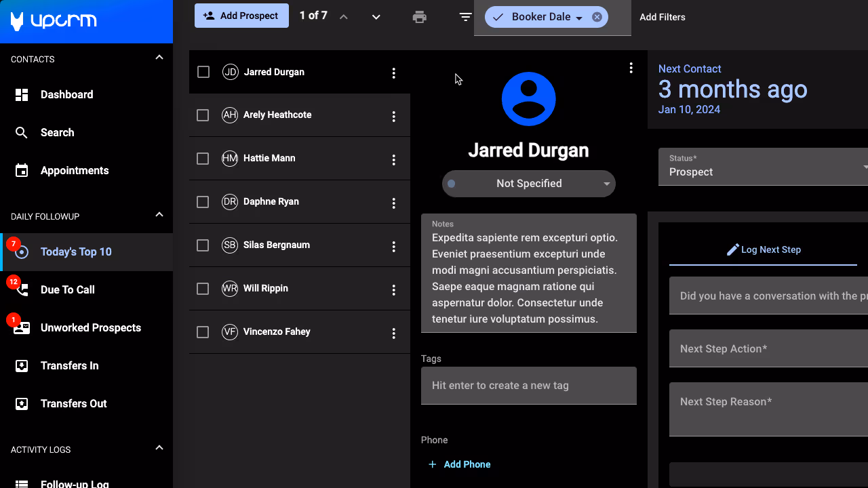Open three-dot menu for Silas Bergnaum

coord(393,247)
